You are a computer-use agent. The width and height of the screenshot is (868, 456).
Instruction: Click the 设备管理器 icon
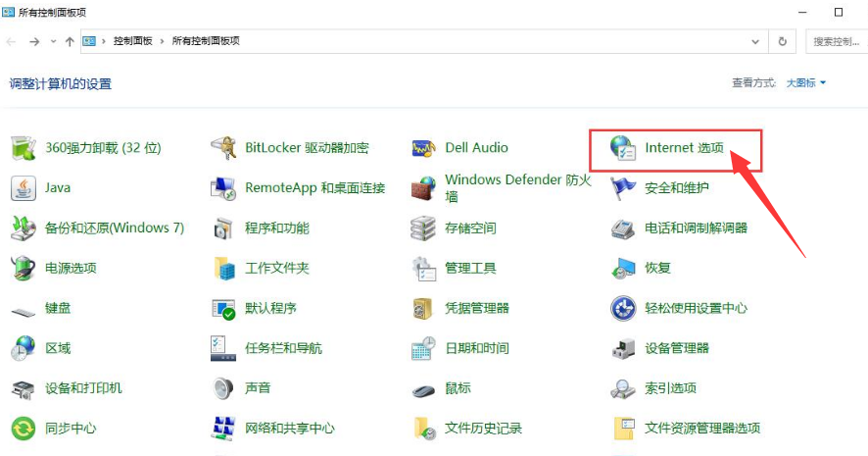coord(623,348)
